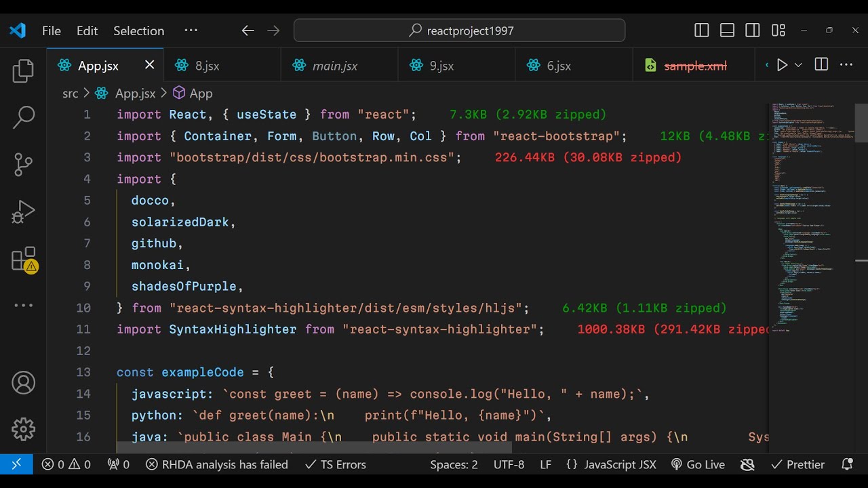Click shadesOfPurple on line 9
The height and width of the screenshot is (488, 868).
click(x=184, y=286)
